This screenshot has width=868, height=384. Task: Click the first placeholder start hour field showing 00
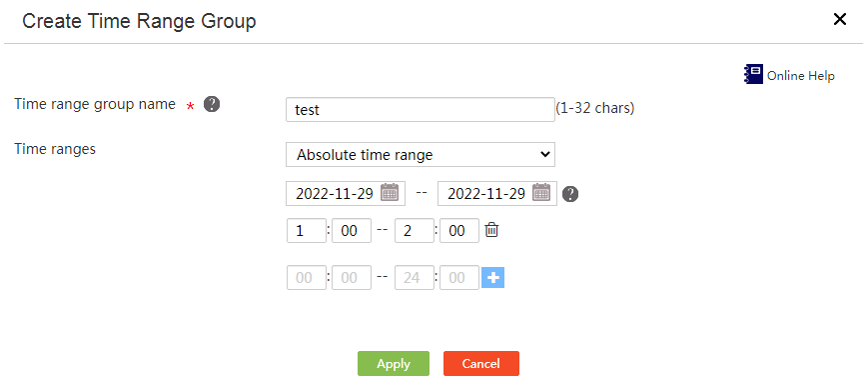click(306, 278)
